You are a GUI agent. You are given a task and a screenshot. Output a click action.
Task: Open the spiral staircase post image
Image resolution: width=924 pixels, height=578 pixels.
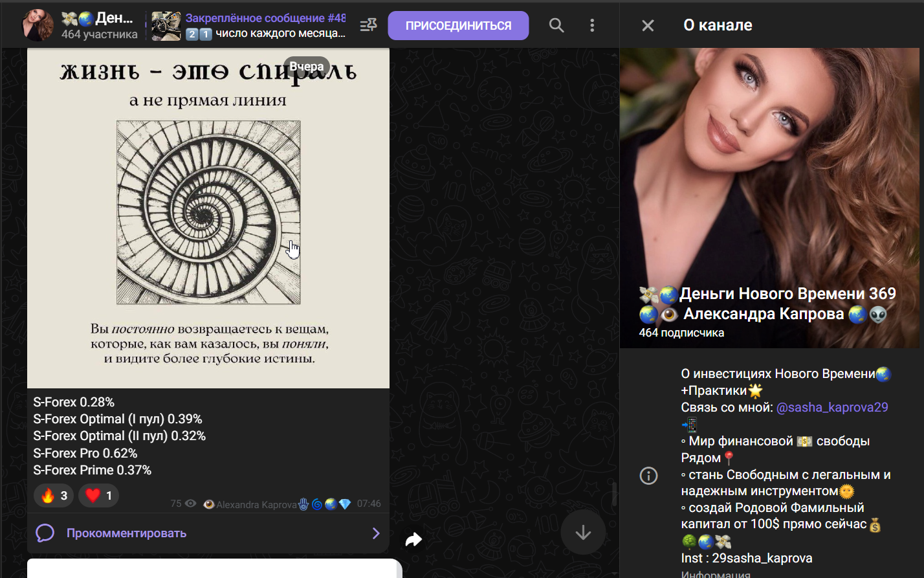click(208, 218)
